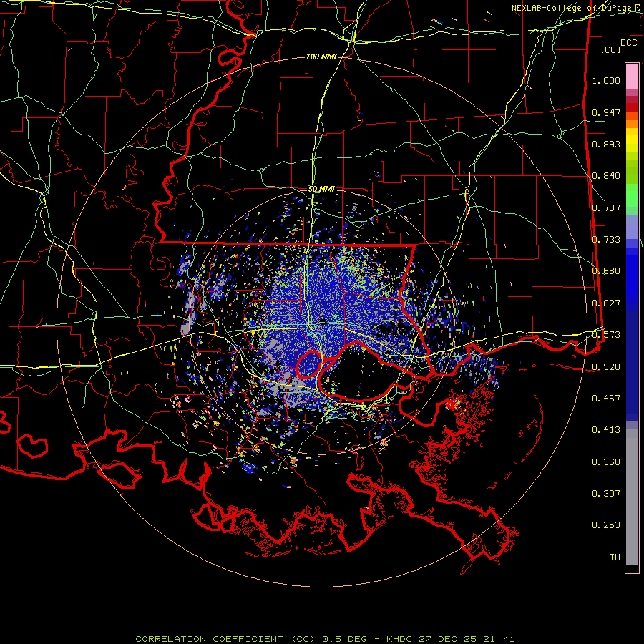
Task: Click the 0.413 scale value
Action: [x=606, y=430]
